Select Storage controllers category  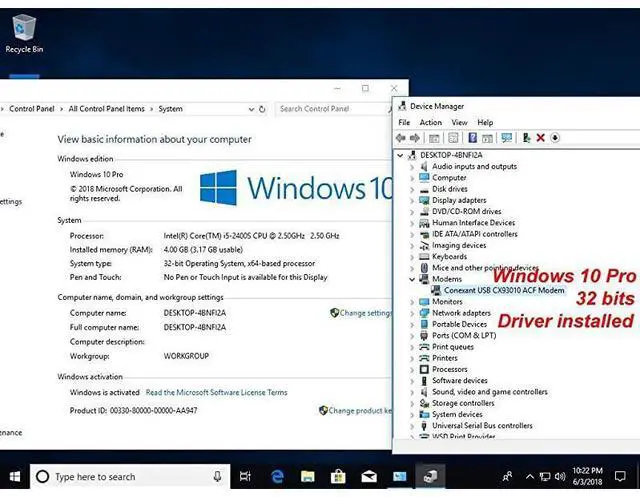tap(463, 404)
